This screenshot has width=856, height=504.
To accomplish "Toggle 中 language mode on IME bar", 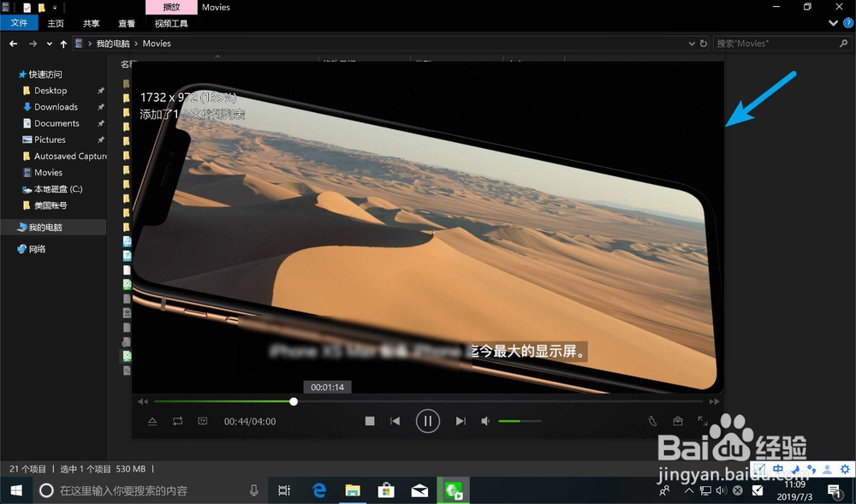I will (x=778, y=469).
